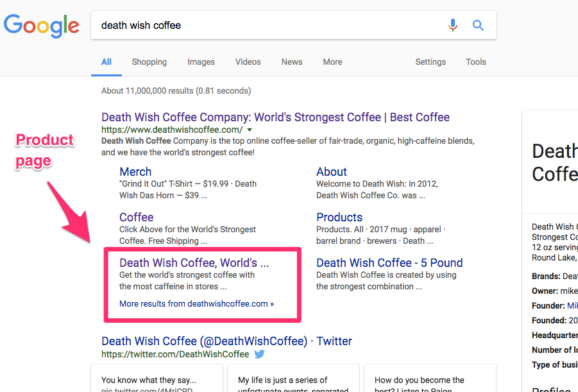
Task: Follow the Merch sitelink
Action: click(x=135, y=171)
